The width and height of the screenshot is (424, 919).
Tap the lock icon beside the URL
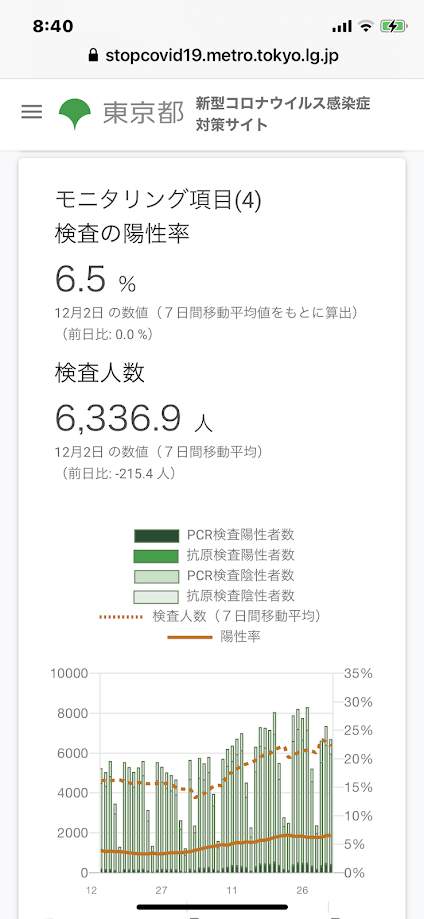coord(92,56)
